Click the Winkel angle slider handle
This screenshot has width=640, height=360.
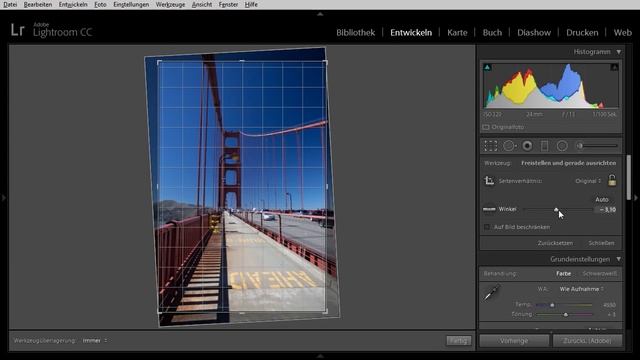pos(556,209)
